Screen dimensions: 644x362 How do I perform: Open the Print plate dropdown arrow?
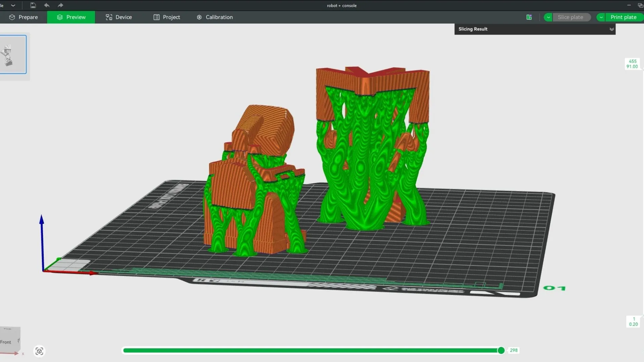coord(601,17)
